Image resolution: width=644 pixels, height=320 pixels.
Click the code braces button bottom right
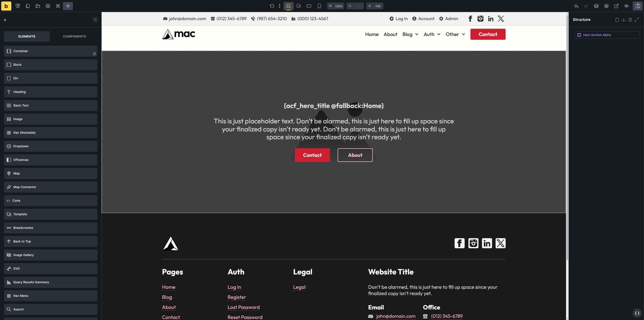637,313
